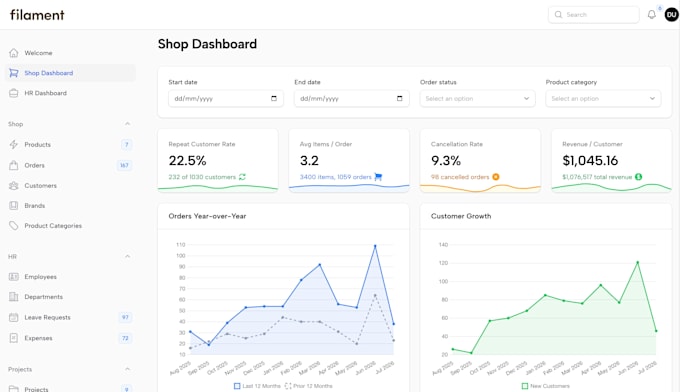
Task: Click the Departments building icon
Action: (13, 297)
